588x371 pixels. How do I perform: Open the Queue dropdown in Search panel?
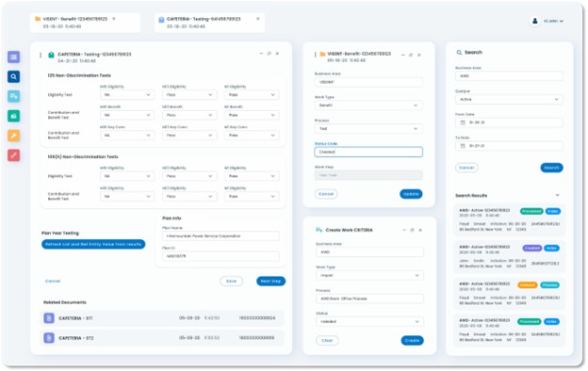coord(509,99)
